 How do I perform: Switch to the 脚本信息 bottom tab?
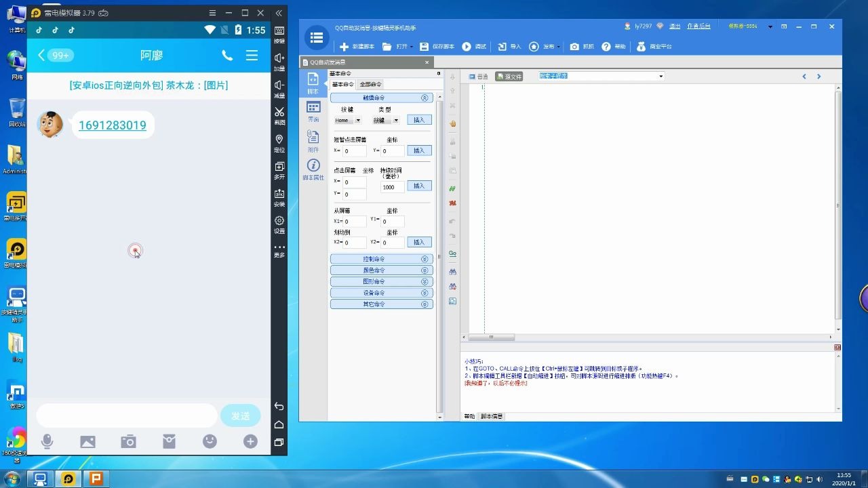point(492,416)
